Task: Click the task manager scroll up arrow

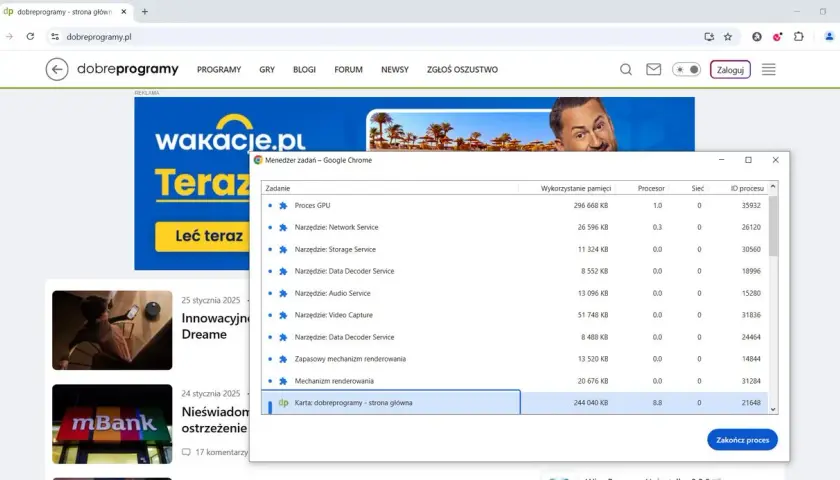Action: [772, 186]
